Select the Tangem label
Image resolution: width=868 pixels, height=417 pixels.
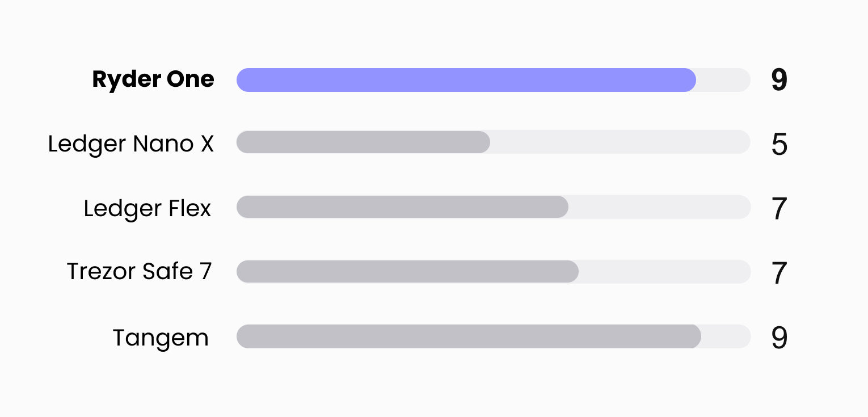(161, 339)
